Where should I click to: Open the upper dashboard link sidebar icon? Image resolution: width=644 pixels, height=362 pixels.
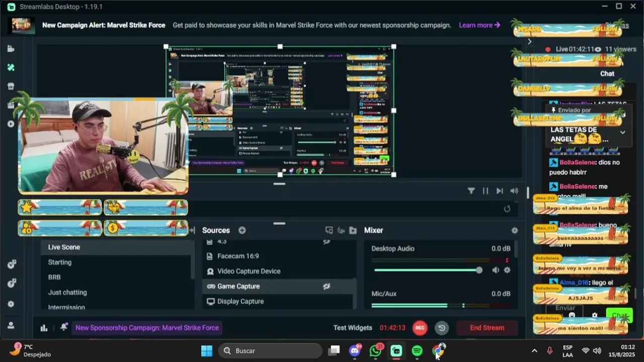(x=11, y=264)
